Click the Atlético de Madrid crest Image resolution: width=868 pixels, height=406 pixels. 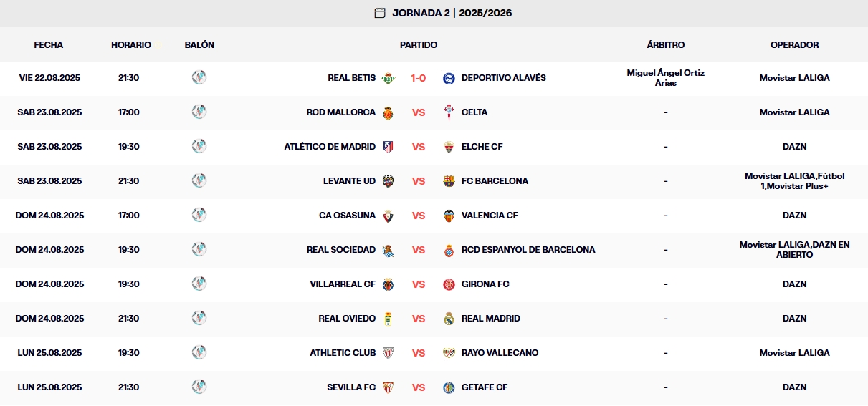[388, 147]
